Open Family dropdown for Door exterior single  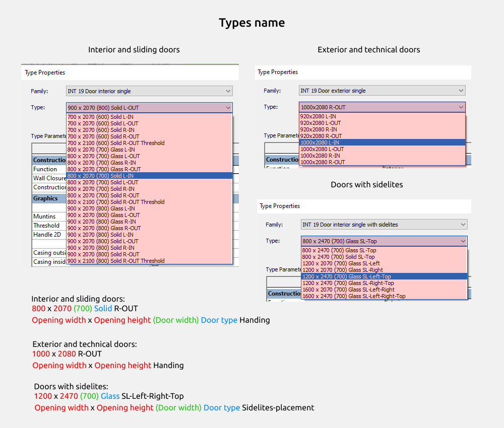click(x=382, y=91)
